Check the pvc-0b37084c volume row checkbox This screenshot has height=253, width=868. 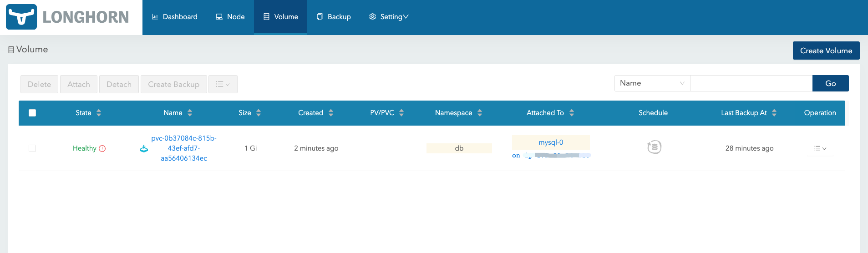(32, 148)
